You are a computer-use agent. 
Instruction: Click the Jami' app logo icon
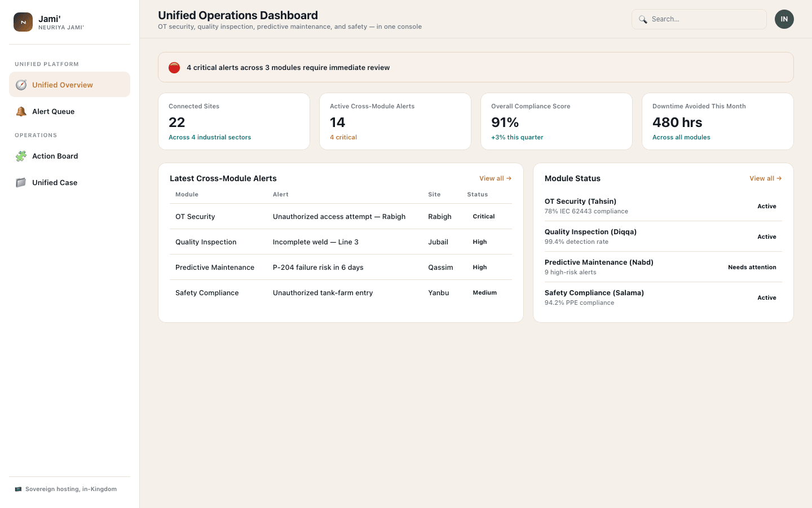[23, 22]
